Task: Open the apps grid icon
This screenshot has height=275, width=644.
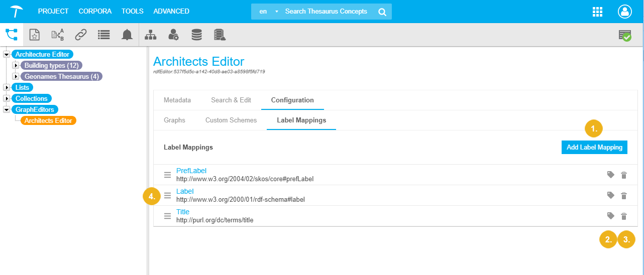Action: 597,12
